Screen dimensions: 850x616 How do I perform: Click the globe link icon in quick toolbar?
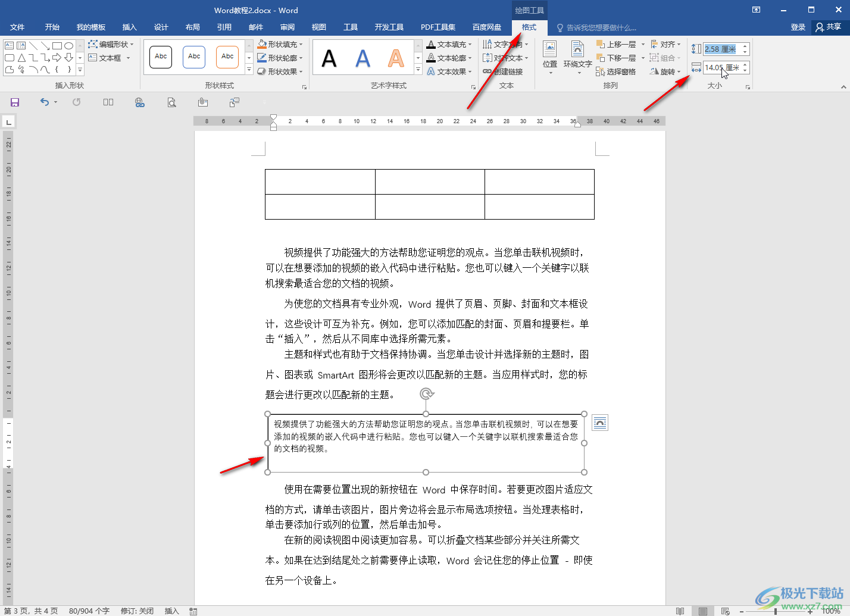pos(140,102)
